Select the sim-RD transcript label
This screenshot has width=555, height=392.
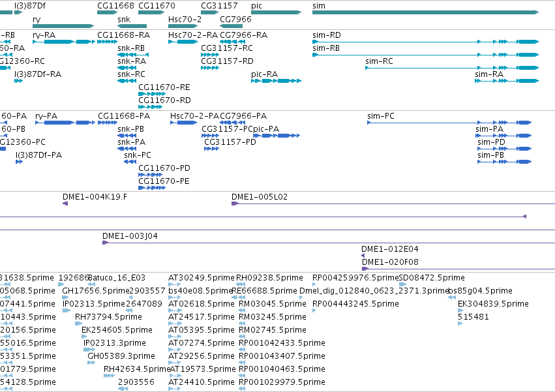pos(326,35)
